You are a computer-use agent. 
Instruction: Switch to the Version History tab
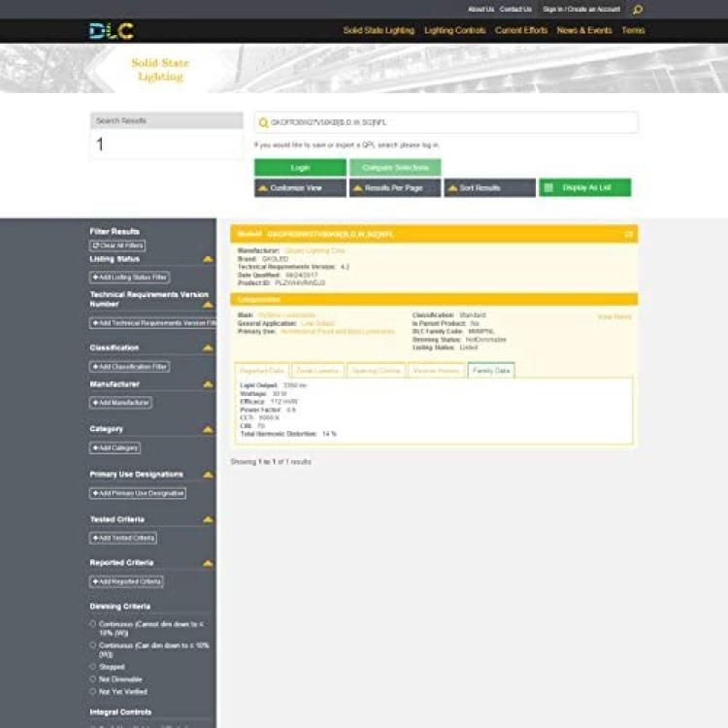[437, 371]
